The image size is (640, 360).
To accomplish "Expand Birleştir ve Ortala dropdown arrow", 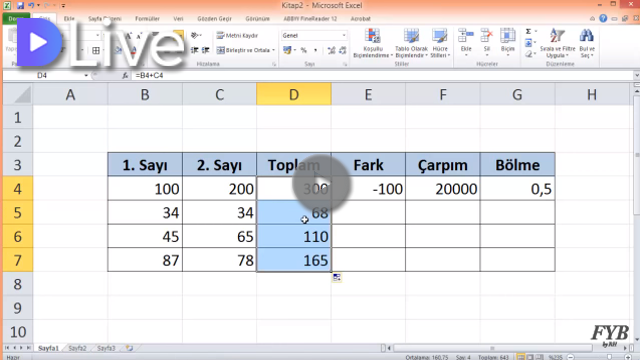I will (x=273, y=50).
